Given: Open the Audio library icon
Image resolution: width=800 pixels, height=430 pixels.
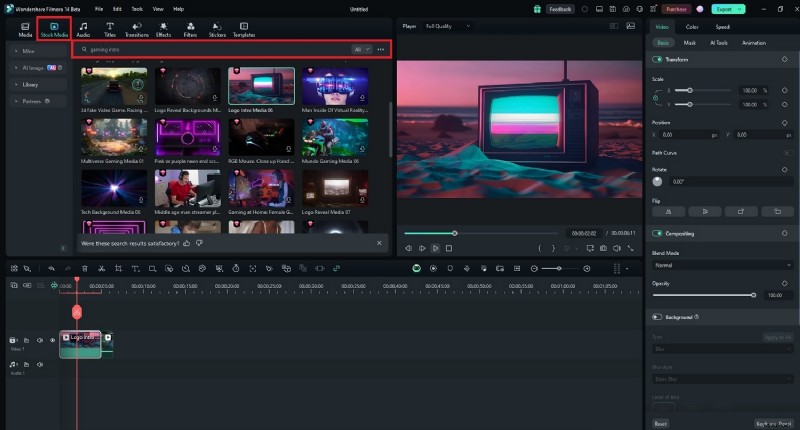Looking at the screenshot, I should 83,27.
